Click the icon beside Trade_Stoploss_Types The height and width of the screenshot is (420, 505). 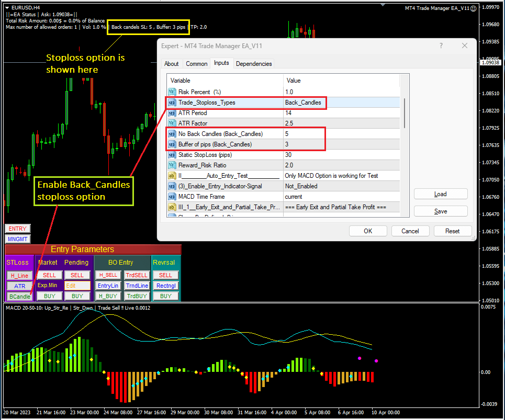pos(172,103)
